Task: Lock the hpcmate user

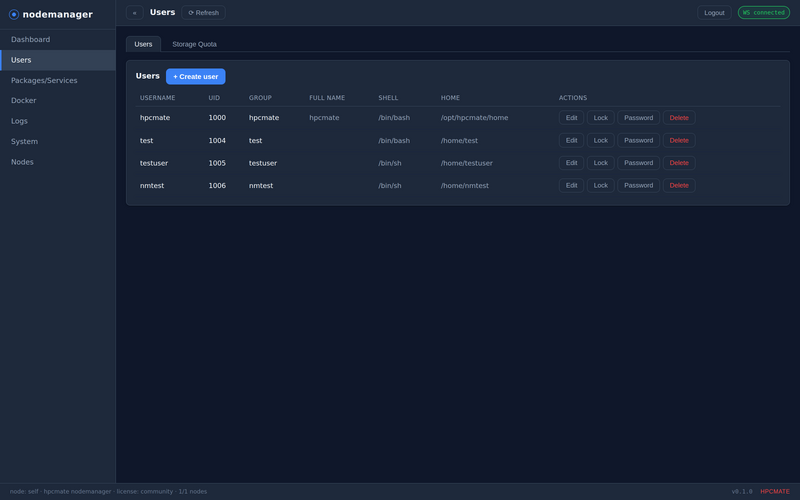Action: [601, 117]
